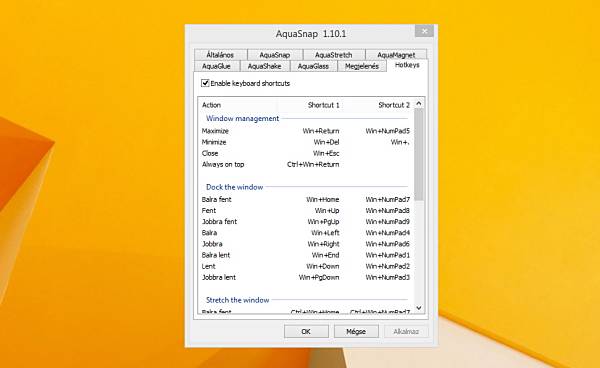This screenshot has height=368, width=600.
Task: Open the AquaSnap tab
Action: 275,55
